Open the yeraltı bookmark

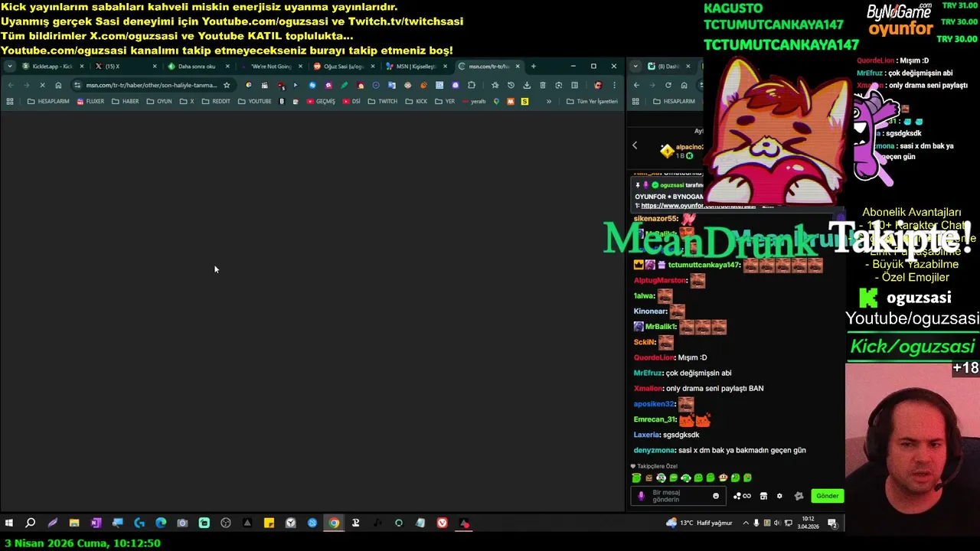tap(473, 101)
